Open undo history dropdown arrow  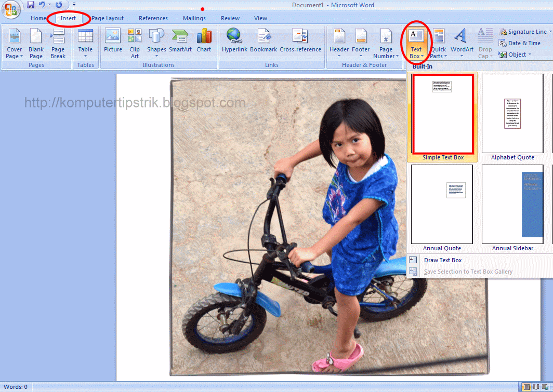click(49, 5)
